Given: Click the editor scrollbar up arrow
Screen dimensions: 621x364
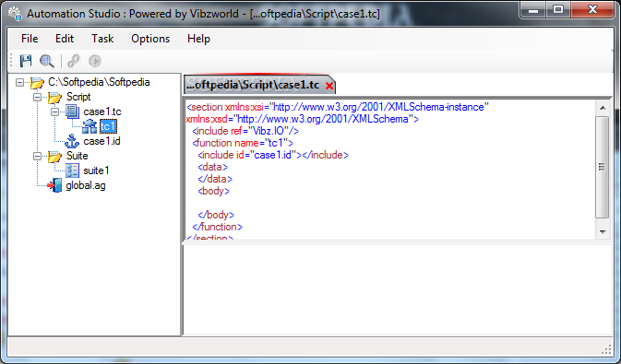Looking at the screenshot, I should click(603, 108).
